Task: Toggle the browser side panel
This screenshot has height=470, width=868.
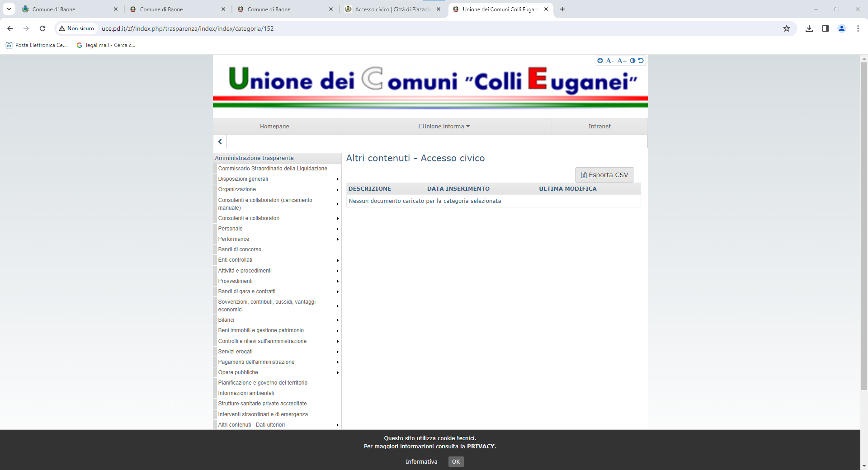Action: point(826,28)
